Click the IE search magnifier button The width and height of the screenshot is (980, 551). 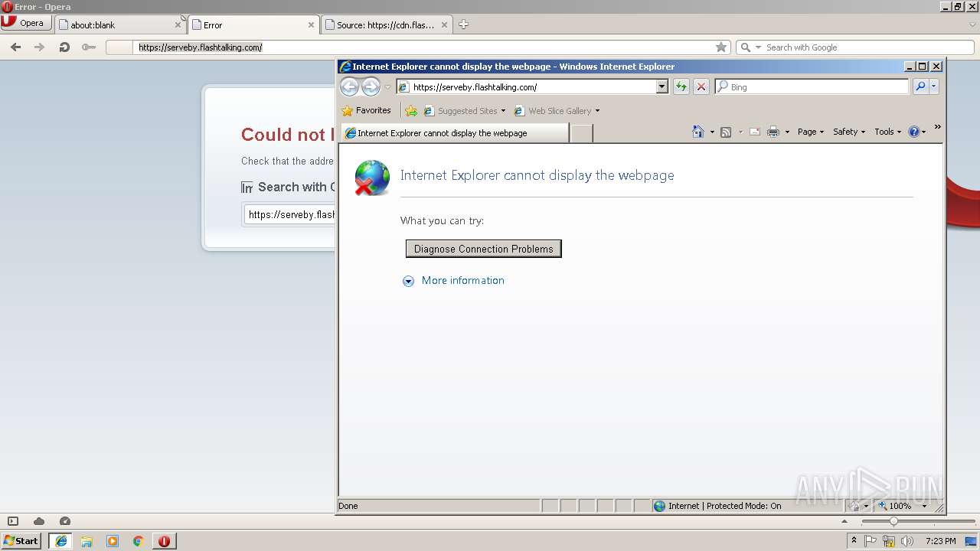click(x=920, y=87)
